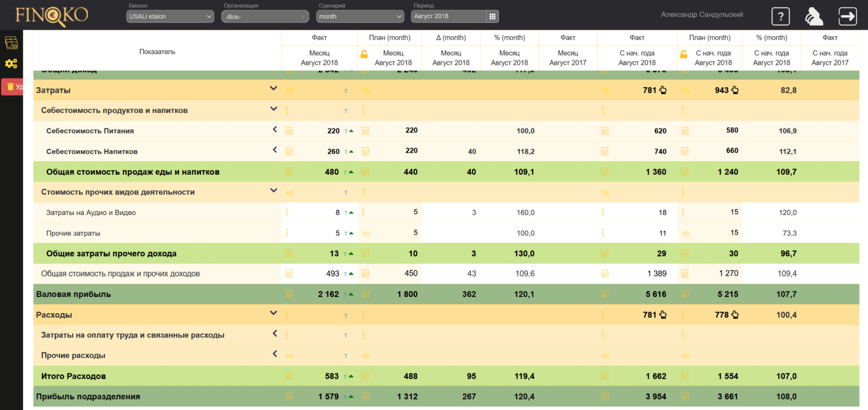868x410 pixels.
Task: Open the calendar grid icon beside Август 2018
Action: 492,16
